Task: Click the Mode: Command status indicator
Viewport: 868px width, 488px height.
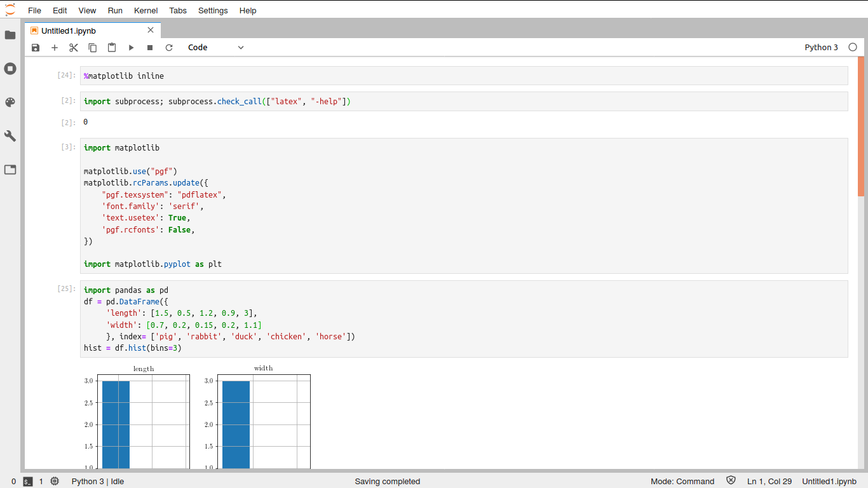Action: (x=682, y=482)
